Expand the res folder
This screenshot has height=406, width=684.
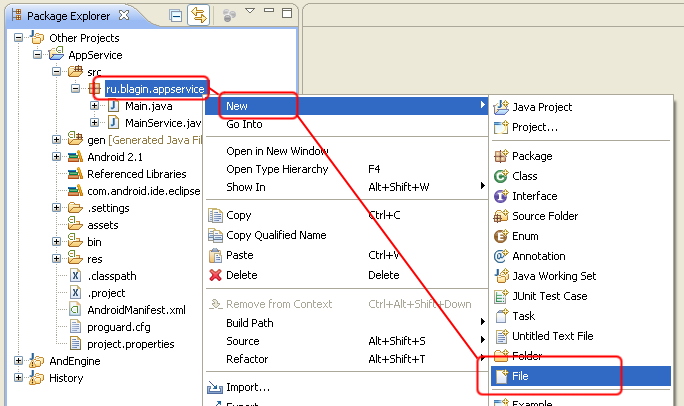(x=56, y=259)
